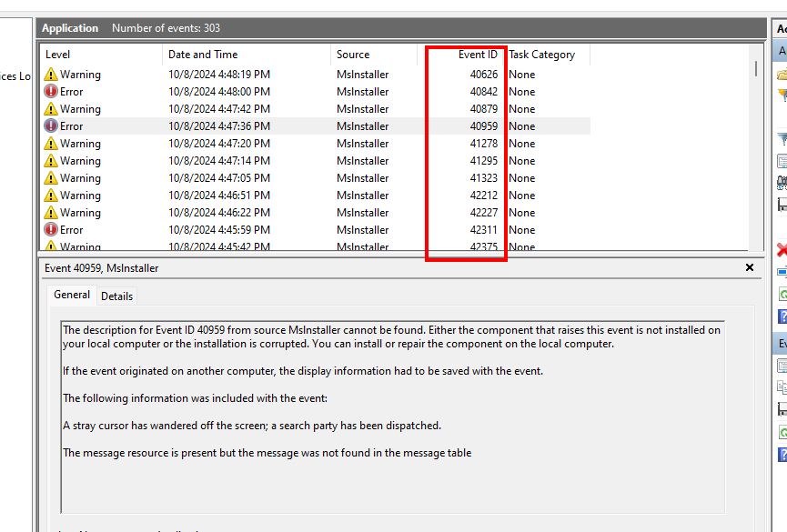Sort events by Level column header

coord(101,55)
